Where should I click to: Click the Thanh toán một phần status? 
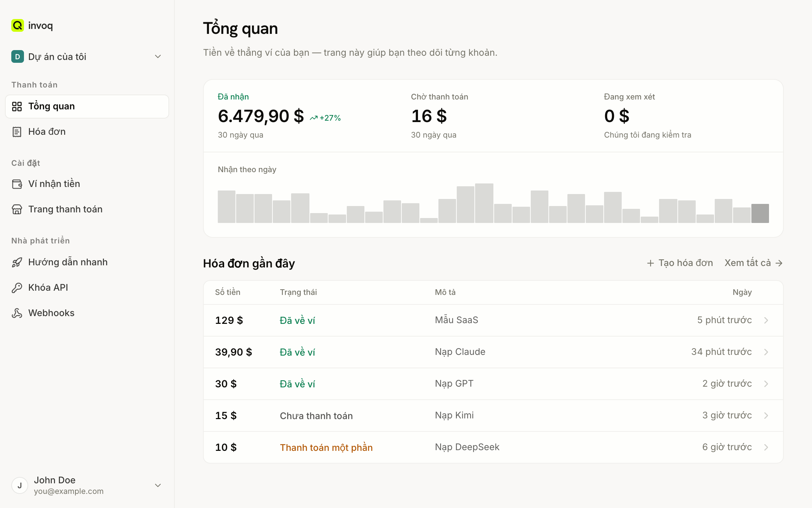coord(326,448)
